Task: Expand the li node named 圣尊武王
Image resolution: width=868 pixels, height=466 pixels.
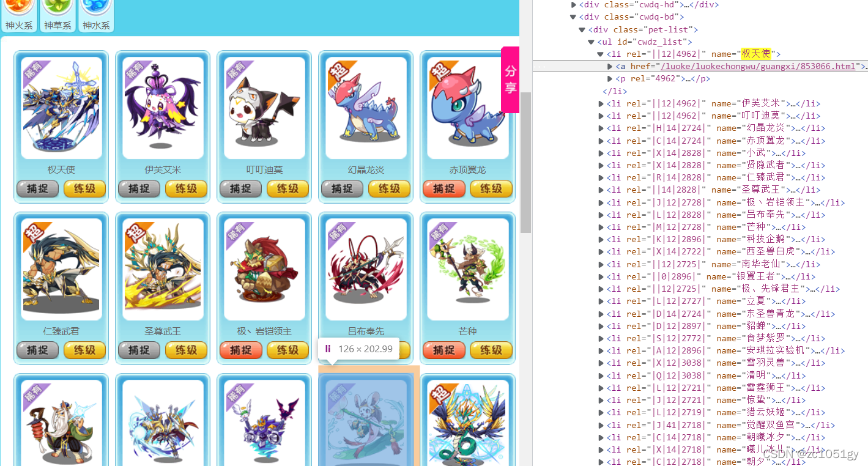Action: pos(601,190)
